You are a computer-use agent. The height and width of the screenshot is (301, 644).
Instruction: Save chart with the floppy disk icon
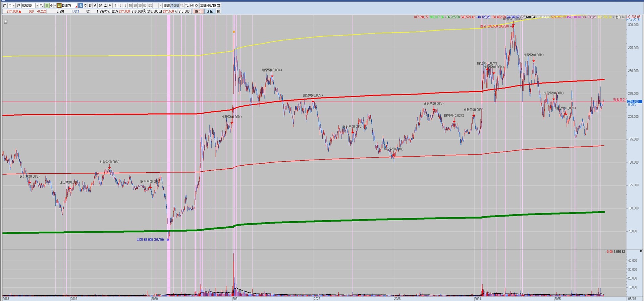(192, 6)
